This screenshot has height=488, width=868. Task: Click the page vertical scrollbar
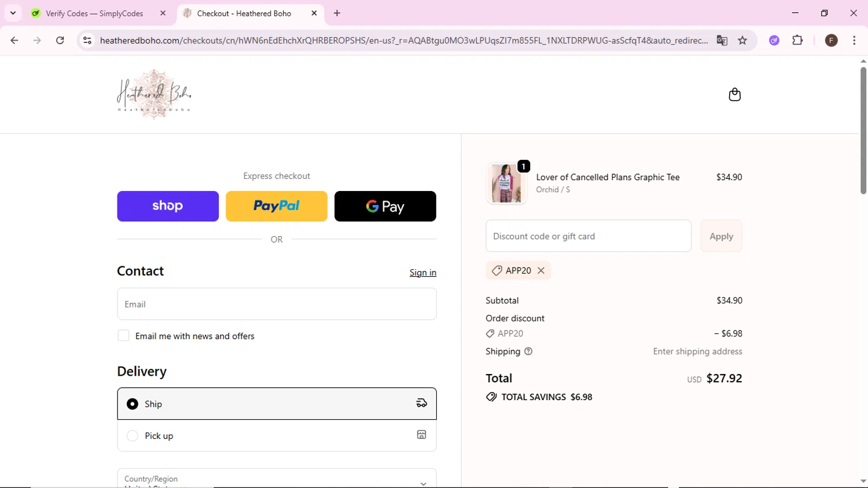[863, 131]
